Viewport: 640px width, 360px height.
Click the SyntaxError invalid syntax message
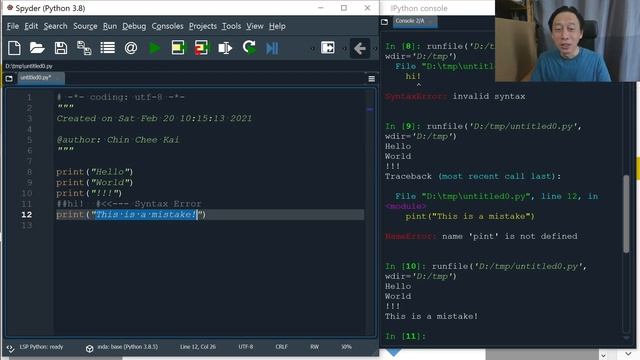(455, 96)
